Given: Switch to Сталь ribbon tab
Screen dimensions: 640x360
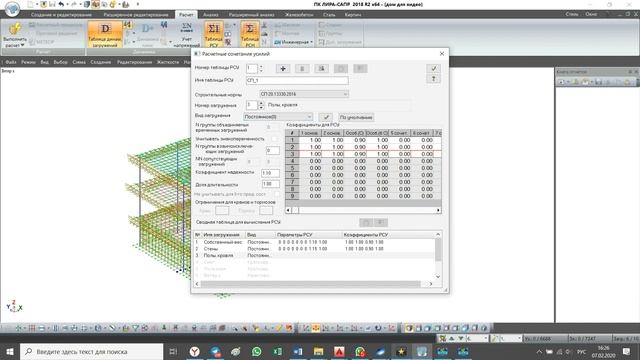Looking at the screenshot, I should [x=329, y=15].
